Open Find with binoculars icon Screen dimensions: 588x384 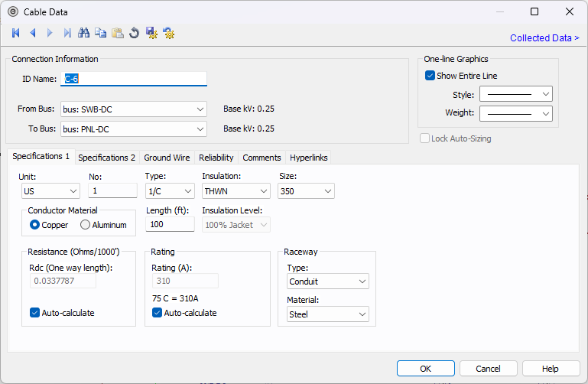pos(83,33)
